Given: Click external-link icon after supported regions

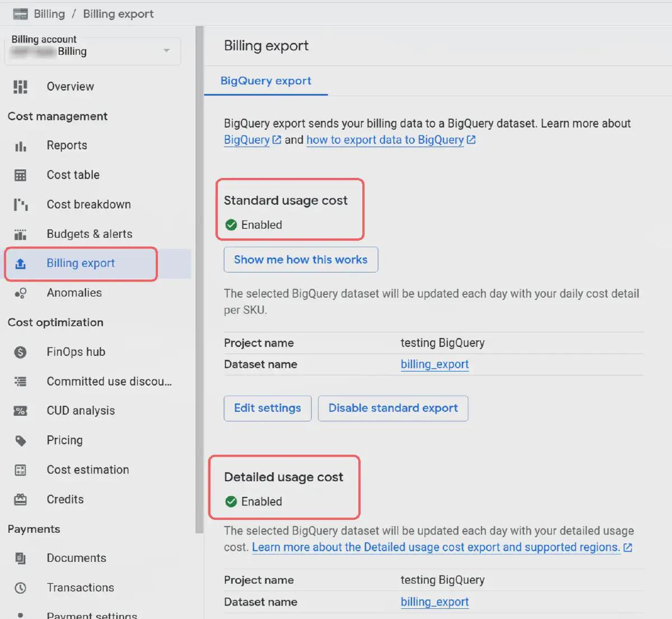Looking at the screenshot, I should [x=628, y=547].
